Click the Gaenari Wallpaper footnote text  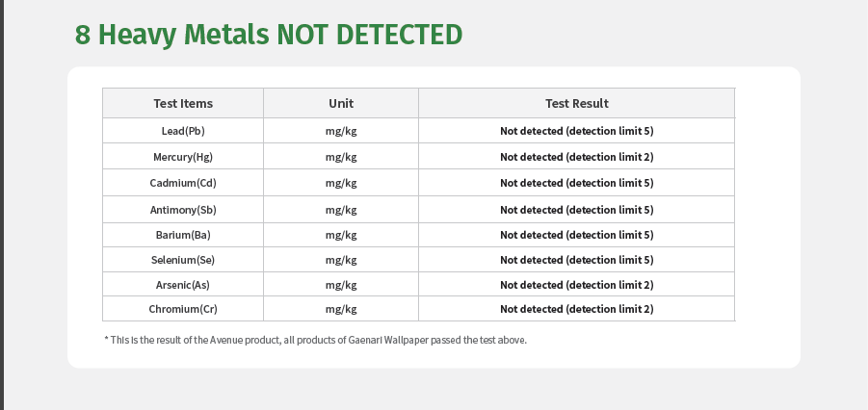pos(316,340)
